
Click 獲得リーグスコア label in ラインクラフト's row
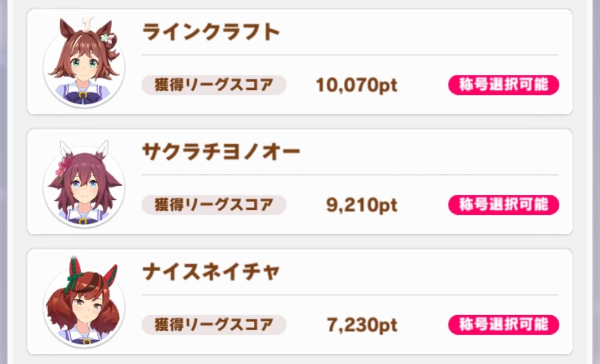click(214, 85)
